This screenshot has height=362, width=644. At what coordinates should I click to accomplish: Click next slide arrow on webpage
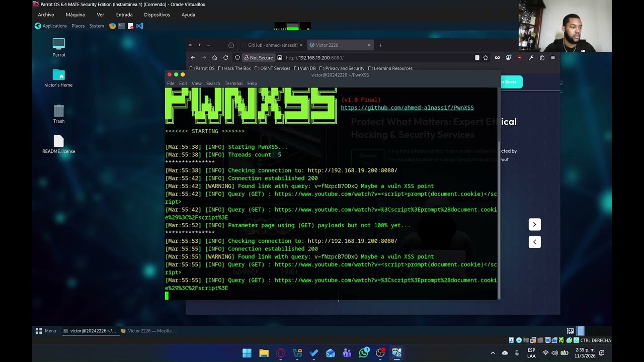534,224
